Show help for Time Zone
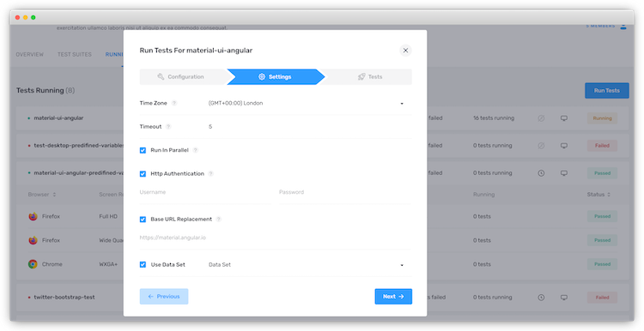Image resolution: width=644 pixels, height=331 pixels. [174, 104]
